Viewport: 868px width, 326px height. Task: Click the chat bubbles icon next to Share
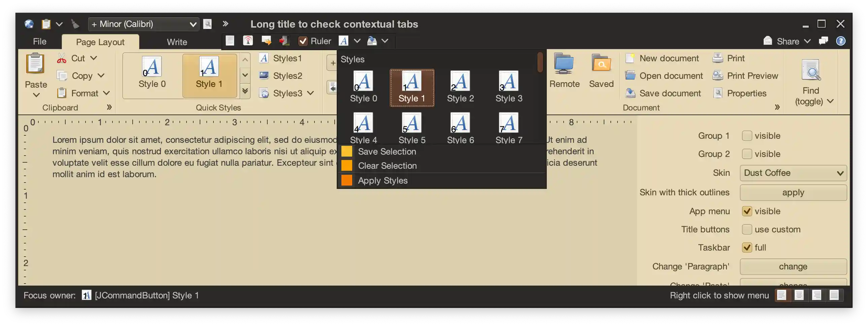tap(824, 41)
